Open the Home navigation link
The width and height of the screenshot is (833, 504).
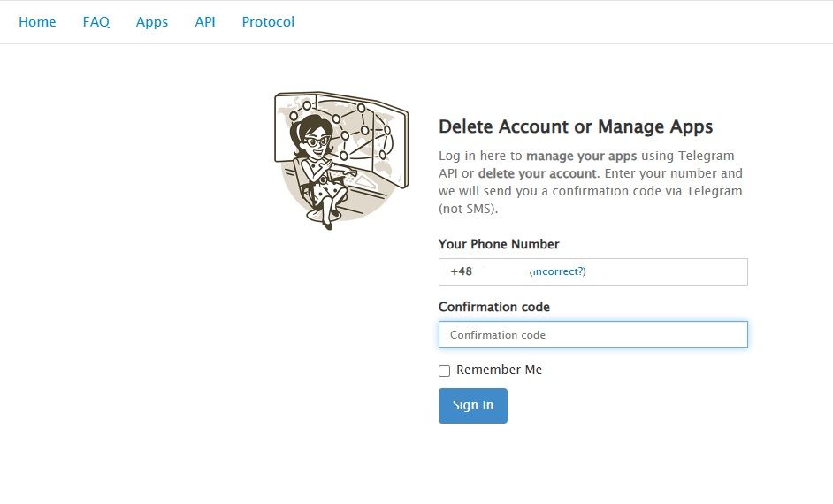pos(37,22)
